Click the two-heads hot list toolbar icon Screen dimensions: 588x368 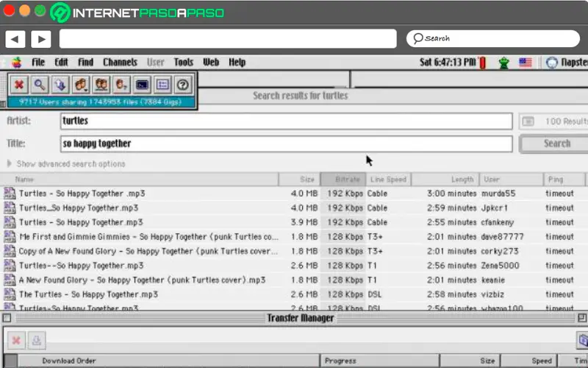coord(101,85)
